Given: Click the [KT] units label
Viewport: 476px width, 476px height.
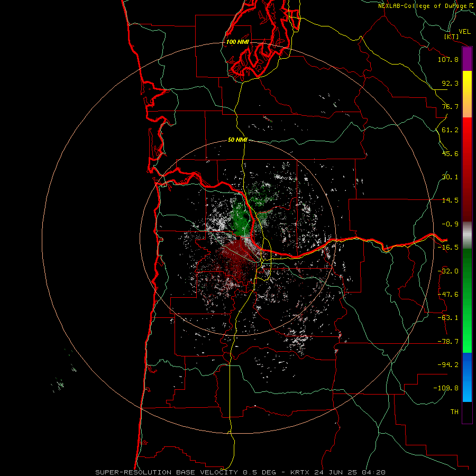Looking at the screenshot, I should pyautogui.click(x=452, y=36).
